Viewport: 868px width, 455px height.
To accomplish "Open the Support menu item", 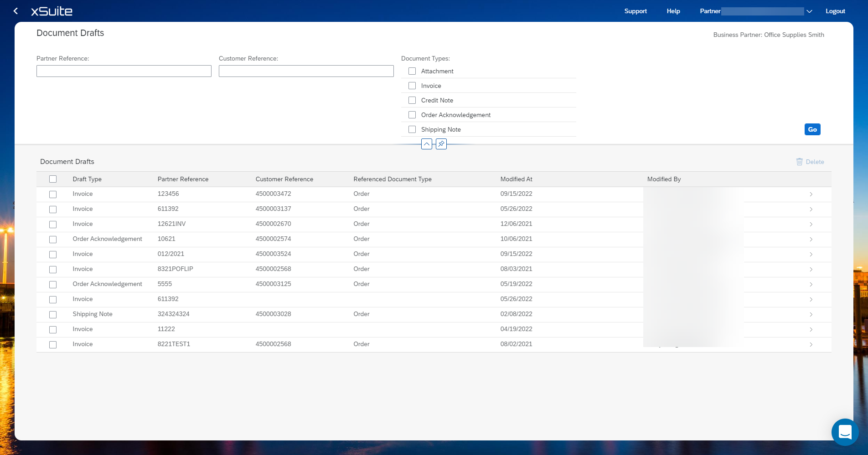I will click(x=635, y=11).
